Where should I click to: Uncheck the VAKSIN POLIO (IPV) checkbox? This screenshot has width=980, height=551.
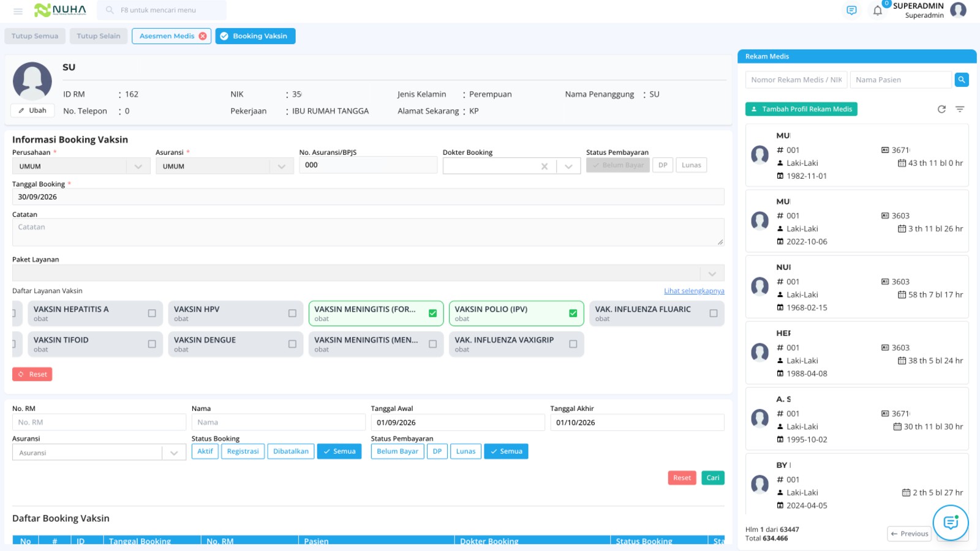point(573,313)
